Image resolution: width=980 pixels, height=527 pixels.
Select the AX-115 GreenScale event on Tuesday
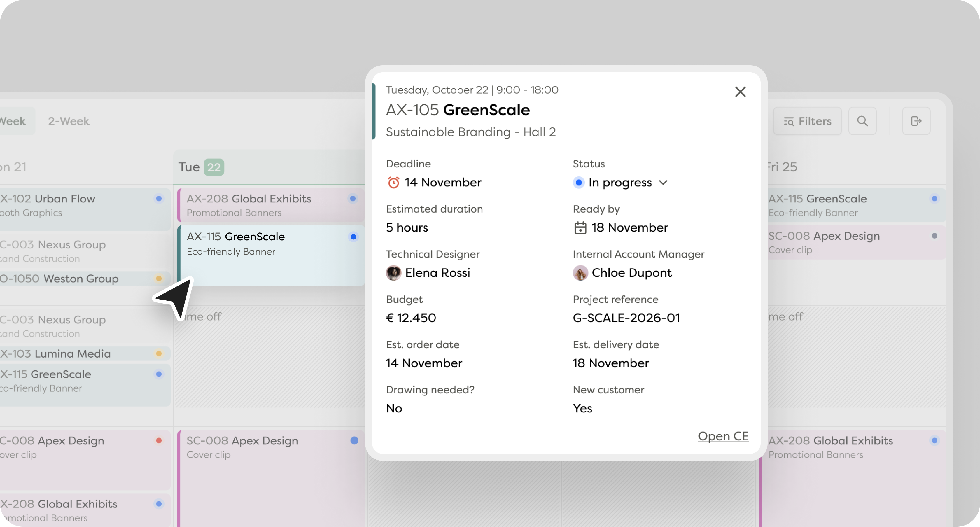pos(266,244)
